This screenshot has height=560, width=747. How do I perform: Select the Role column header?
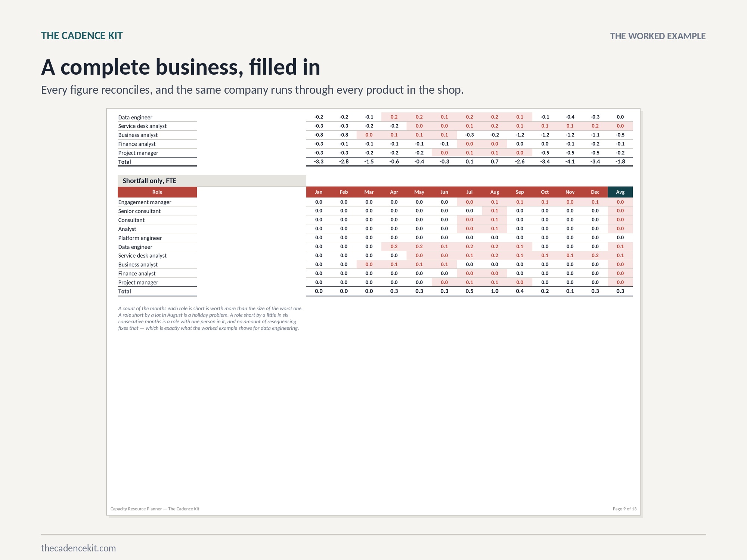pyautogui.click(x=157, y=192)
